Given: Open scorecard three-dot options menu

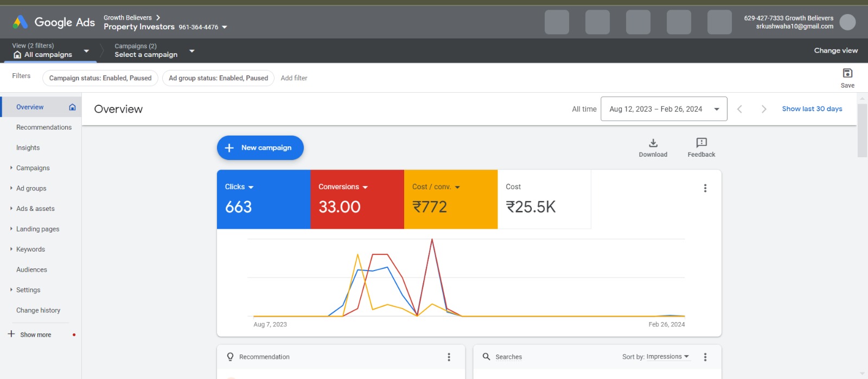Looking at the screenshot, I should (x=705, y=188).
